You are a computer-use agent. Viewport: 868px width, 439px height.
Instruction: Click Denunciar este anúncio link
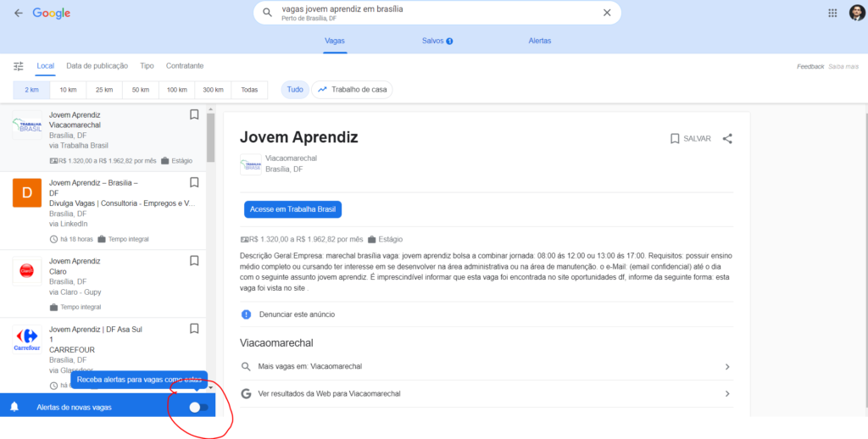(297, 314)
